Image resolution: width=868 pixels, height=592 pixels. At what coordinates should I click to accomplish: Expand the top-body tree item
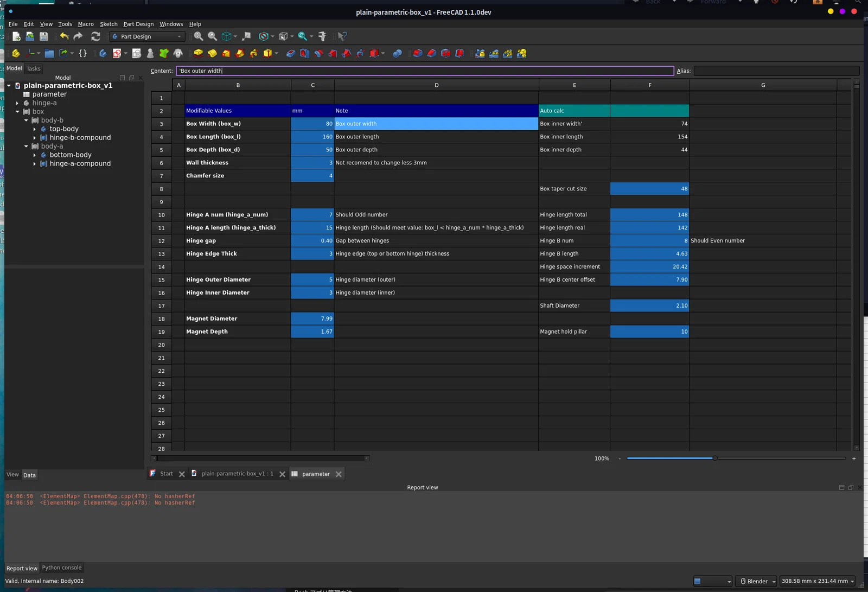click(x=35, y=129)
